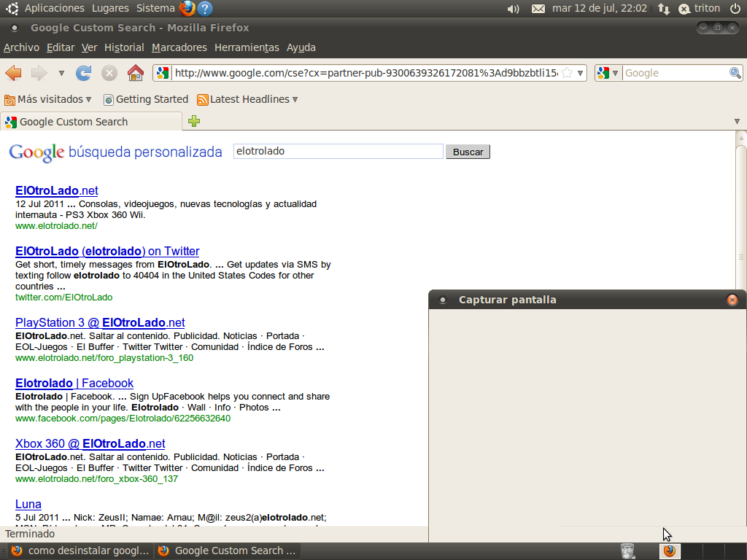Open the volume control in the top panel
The height and width of the screenshot is (560, 747).
click(513, 9)
